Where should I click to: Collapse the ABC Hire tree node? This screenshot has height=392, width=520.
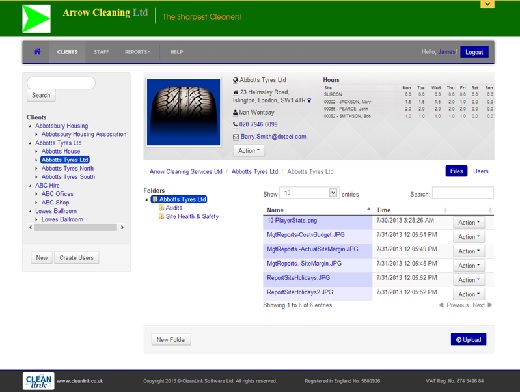[30, 186]
